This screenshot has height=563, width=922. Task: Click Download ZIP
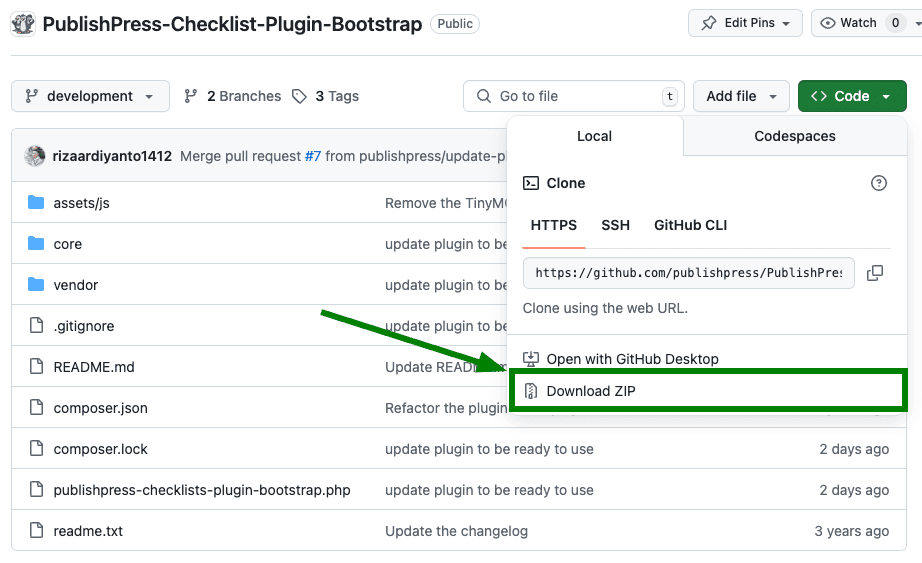pyautogui.click(x=590, y=391)
